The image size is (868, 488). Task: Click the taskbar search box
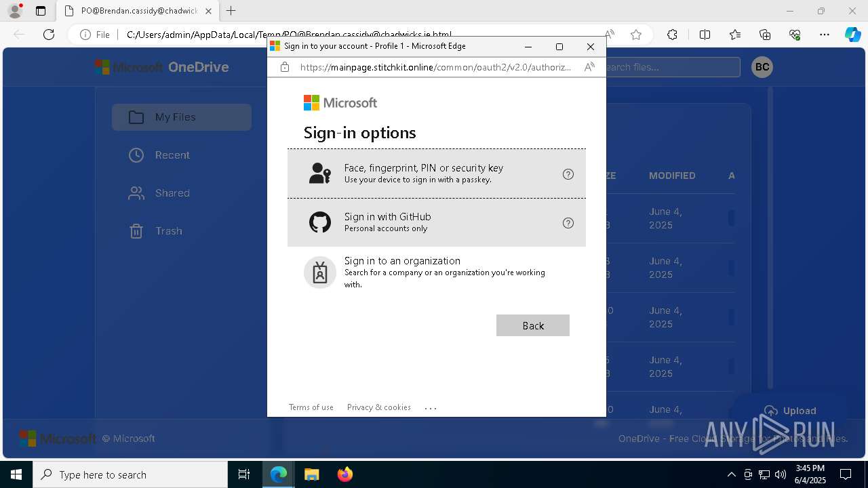pos(130,474)
